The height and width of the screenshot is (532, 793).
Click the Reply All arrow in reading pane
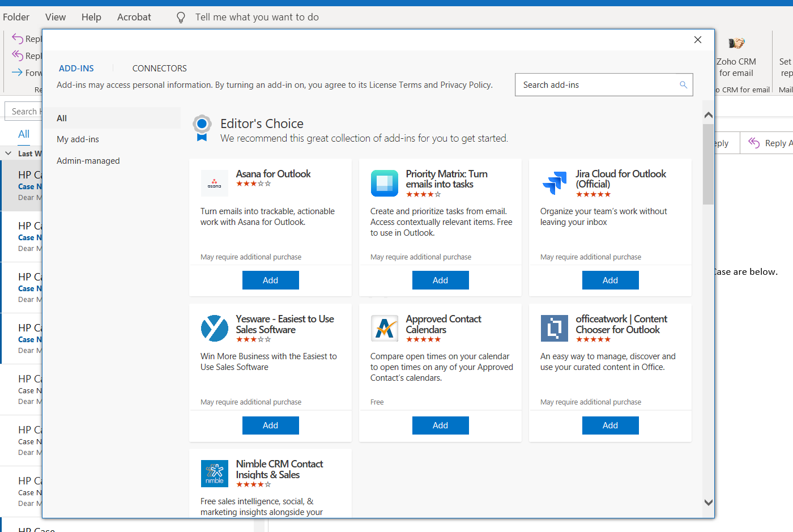tap(754, 143)
